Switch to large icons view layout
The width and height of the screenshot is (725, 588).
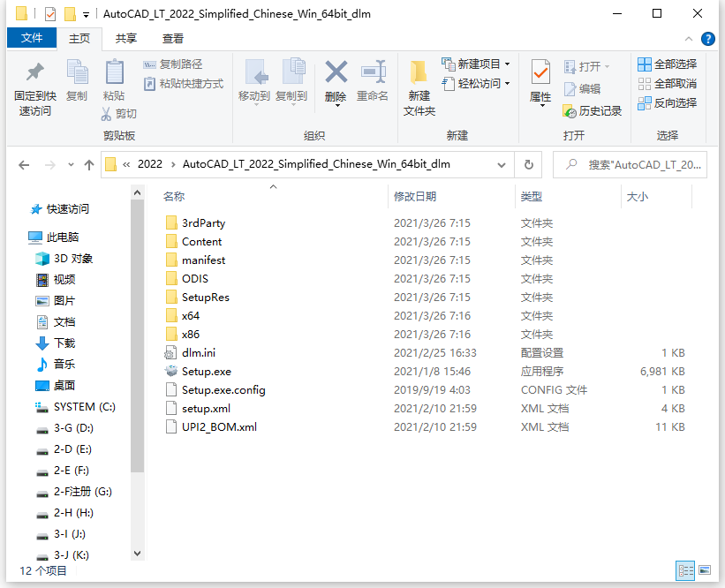705,570
